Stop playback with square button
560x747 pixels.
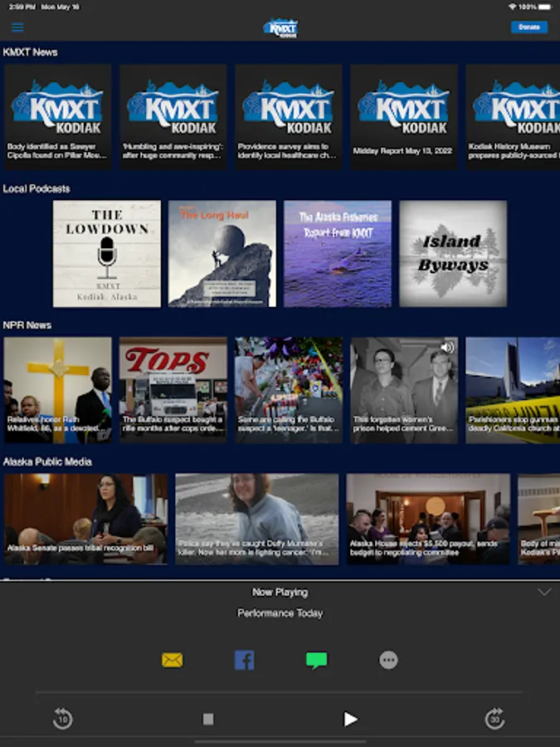click(208, 719)
